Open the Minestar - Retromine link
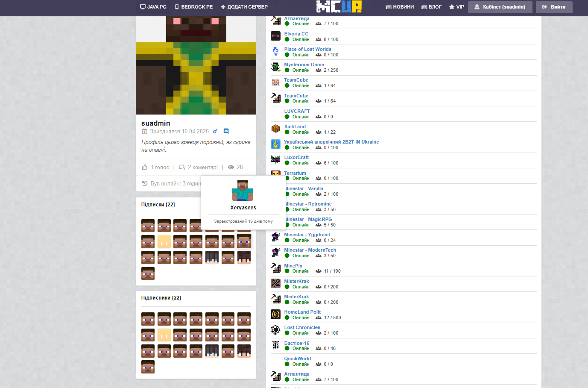Image resolution: width=588 pixels, height=388 pixels. pos(308,204)
